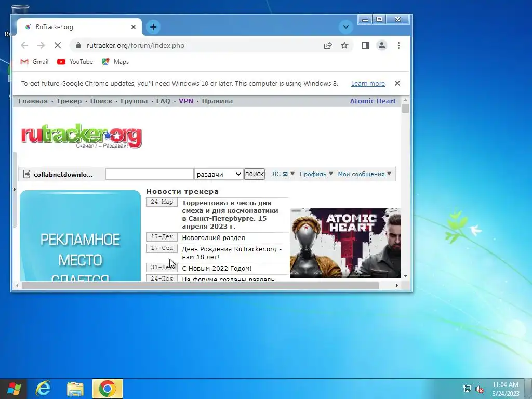The height and width of the screenshot is (399, 532).
Task: Open ЛС messages dropdown
Action: pyautogui.click(x=283, y=174)
